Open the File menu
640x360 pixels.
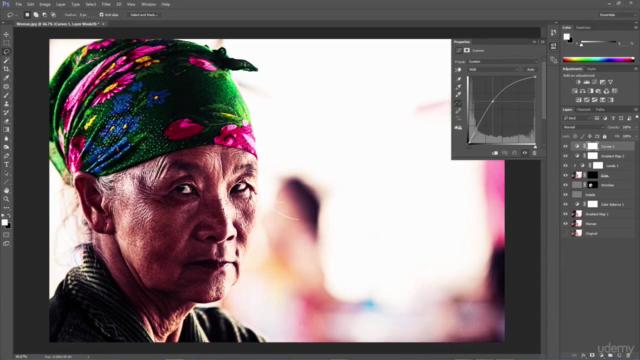18,4
